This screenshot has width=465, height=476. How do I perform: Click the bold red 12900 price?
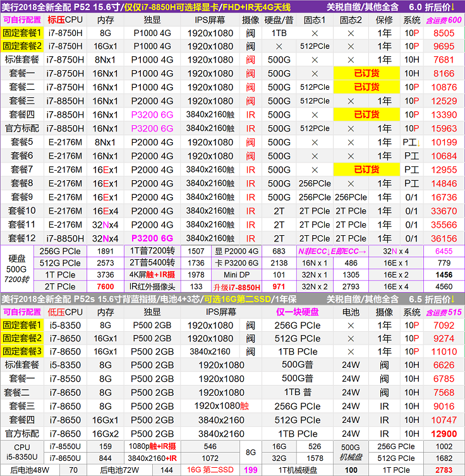[x=444, y=434]
